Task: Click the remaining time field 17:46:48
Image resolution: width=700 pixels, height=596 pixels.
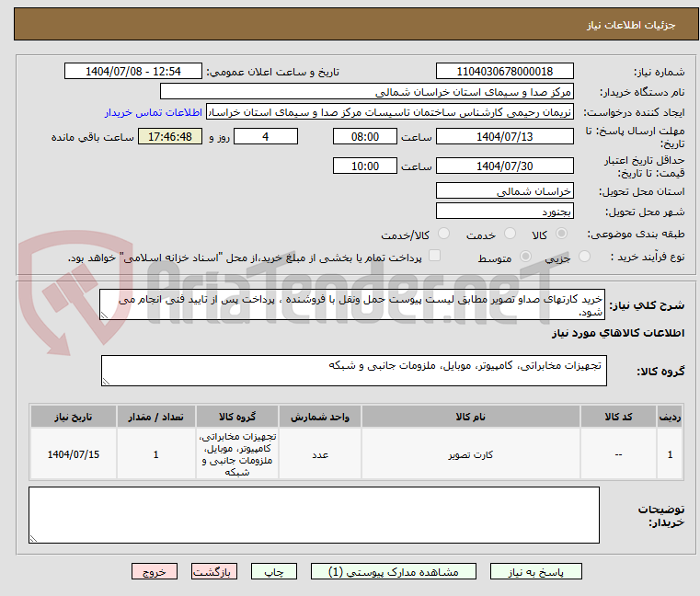Action: click(x=170, y=137)
